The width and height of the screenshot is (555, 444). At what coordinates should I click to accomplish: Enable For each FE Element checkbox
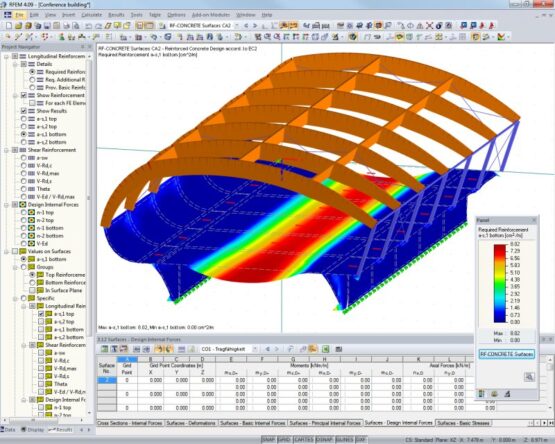(32, 103)
